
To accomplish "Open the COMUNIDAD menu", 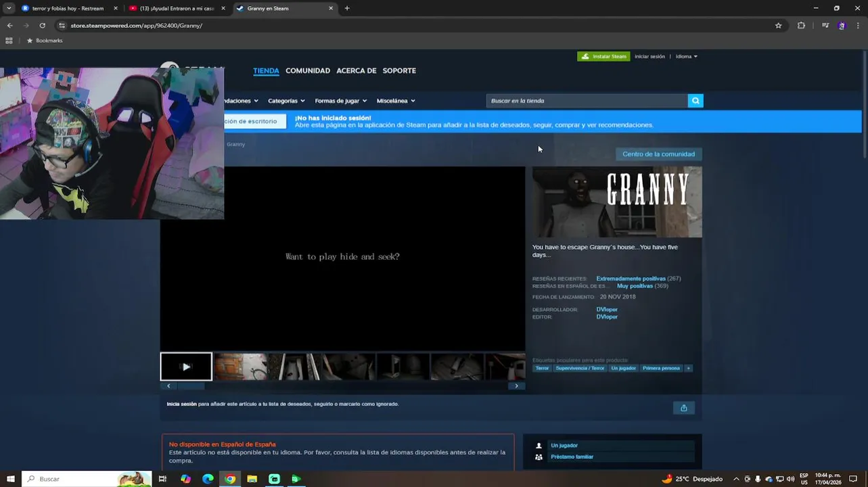I will (x=308, y=71).
